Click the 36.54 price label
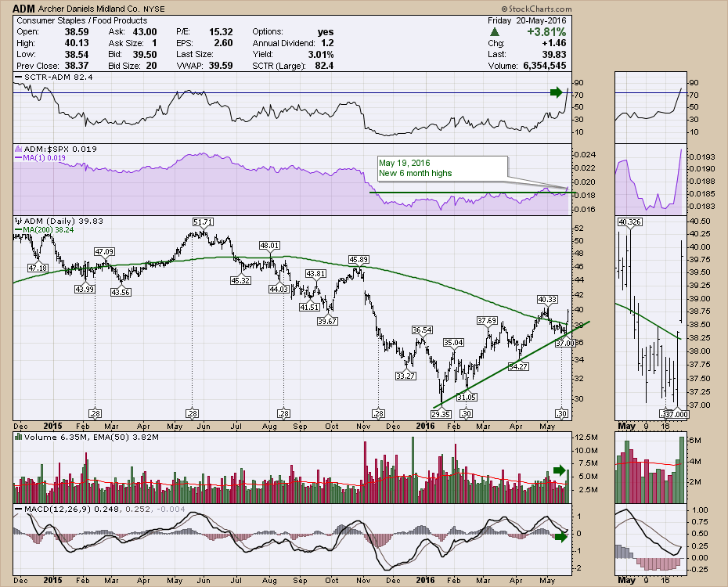Image resolution: width=728 pixels, height=587 pixels. 422,330
